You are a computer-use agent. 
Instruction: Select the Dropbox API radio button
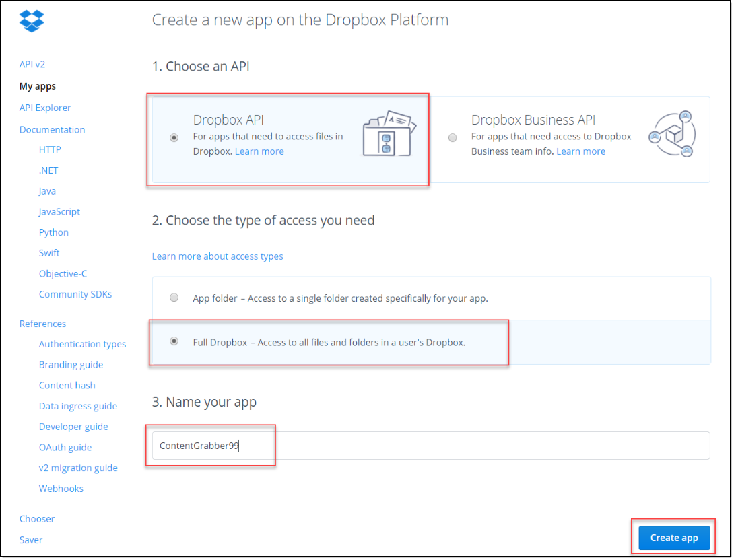[174, 138]
